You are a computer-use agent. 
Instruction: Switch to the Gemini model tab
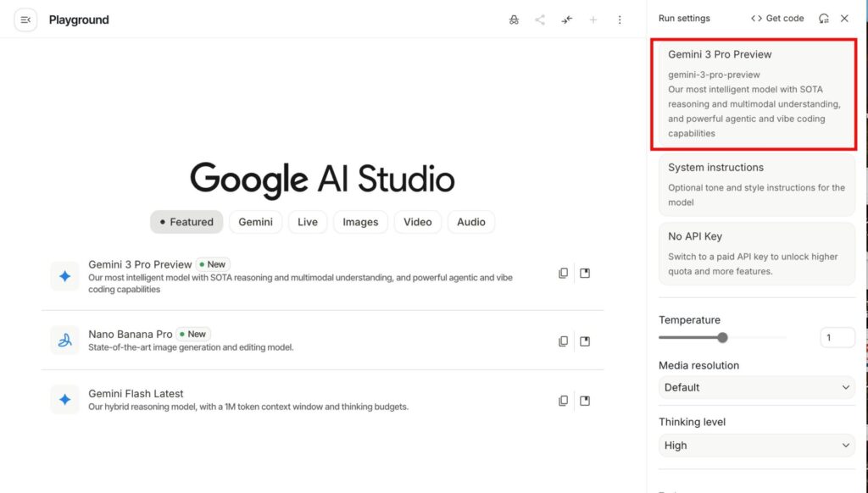(255, 222)
